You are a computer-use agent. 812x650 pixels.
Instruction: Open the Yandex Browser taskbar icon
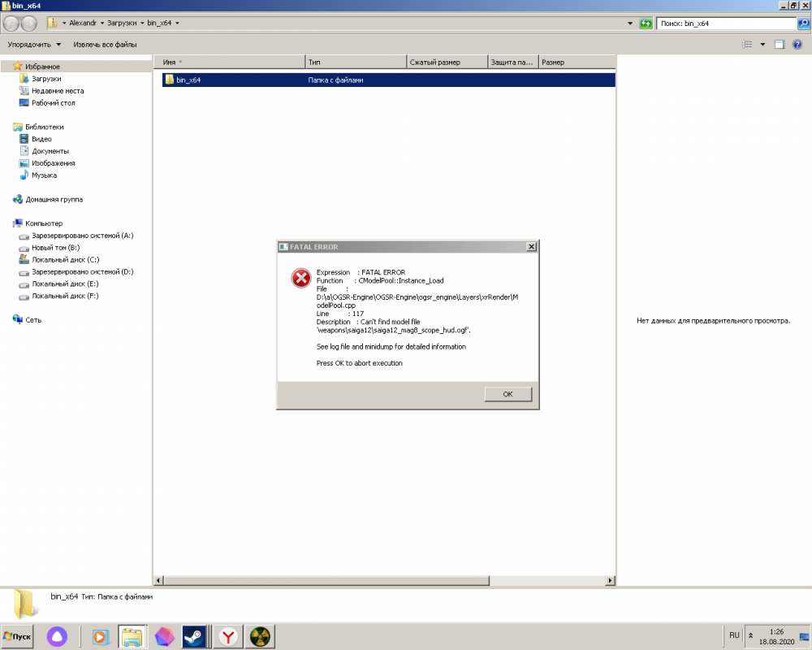point(228,636)
